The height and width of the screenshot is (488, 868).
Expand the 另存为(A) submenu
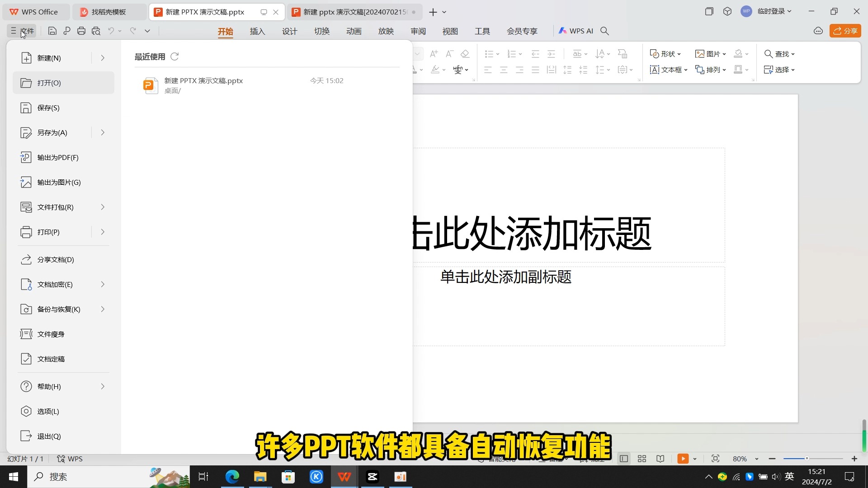point(102,132)
